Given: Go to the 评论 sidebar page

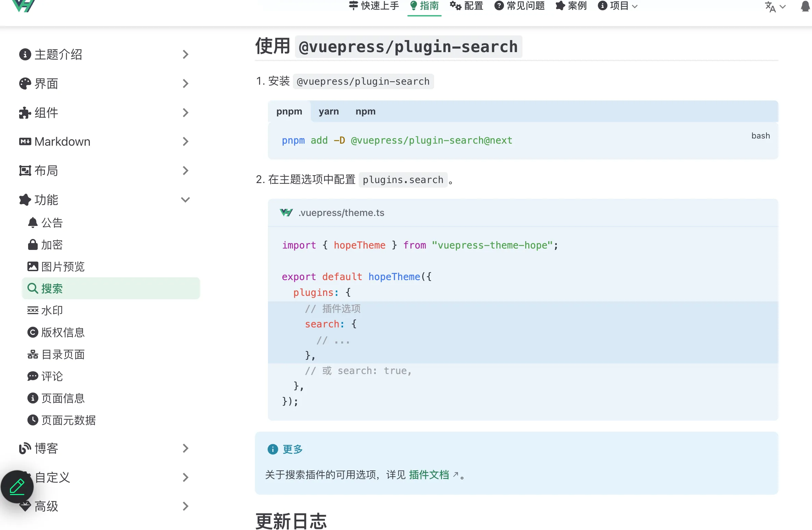Looking at the screenshot, I should pos(110,376).
